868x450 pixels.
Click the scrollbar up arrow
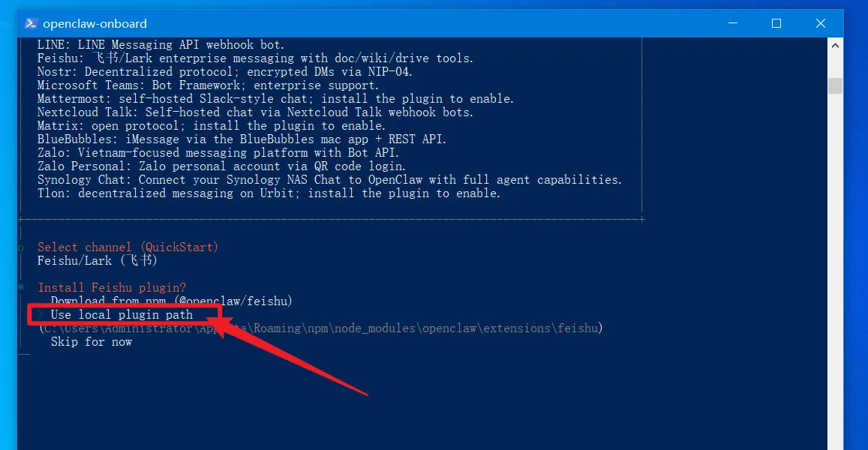[x=835, y=46]
